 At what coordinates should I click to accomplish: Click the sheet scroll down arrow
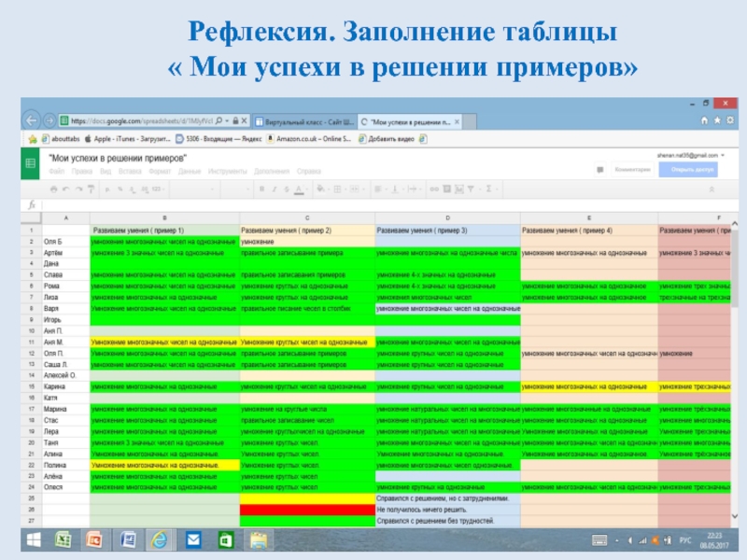pos(735,516)
